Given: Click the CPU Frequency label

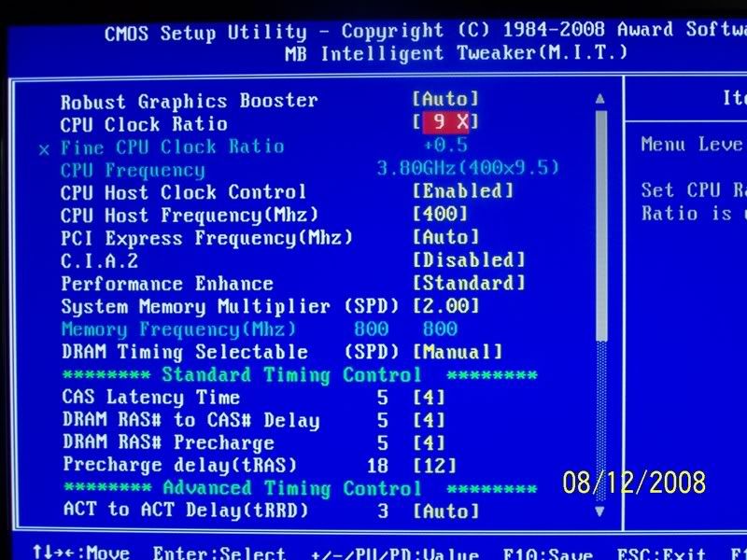Looking at the screenshot, I should pos(133,171).
